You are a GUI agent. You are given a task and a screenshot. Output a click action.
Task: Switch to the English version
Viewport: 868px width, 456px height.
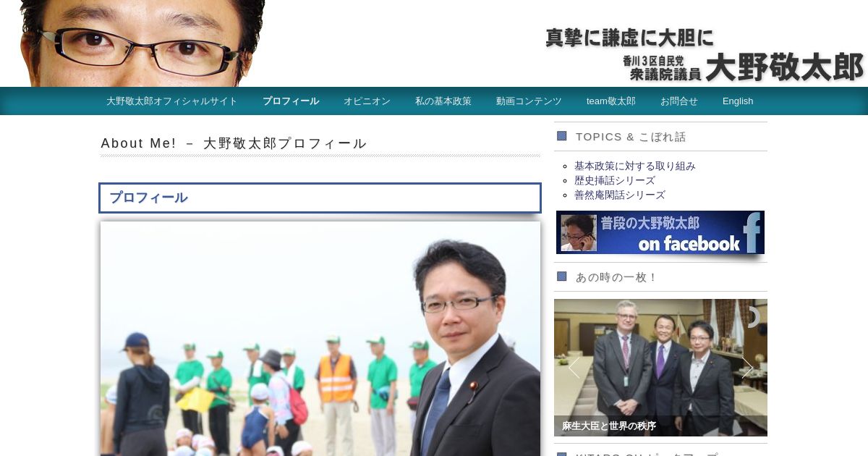[738, 101]
